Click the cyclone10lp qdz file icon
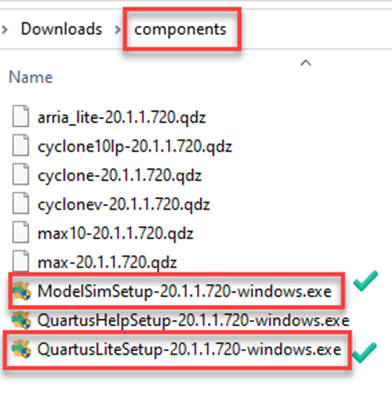The height and width of the screenshot is (395, 392). (21, 145)
